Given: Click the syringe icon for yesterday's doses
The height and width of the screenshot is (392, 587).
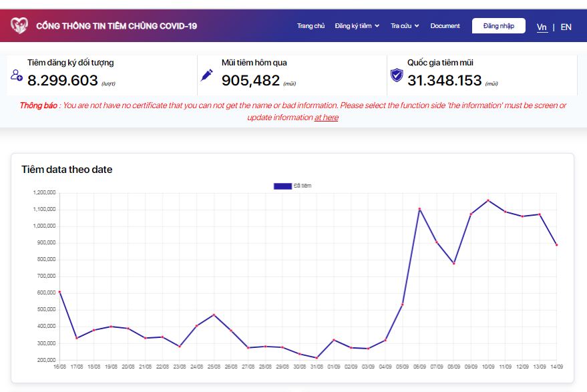Looking at the screenshot, I should point(206,75).
